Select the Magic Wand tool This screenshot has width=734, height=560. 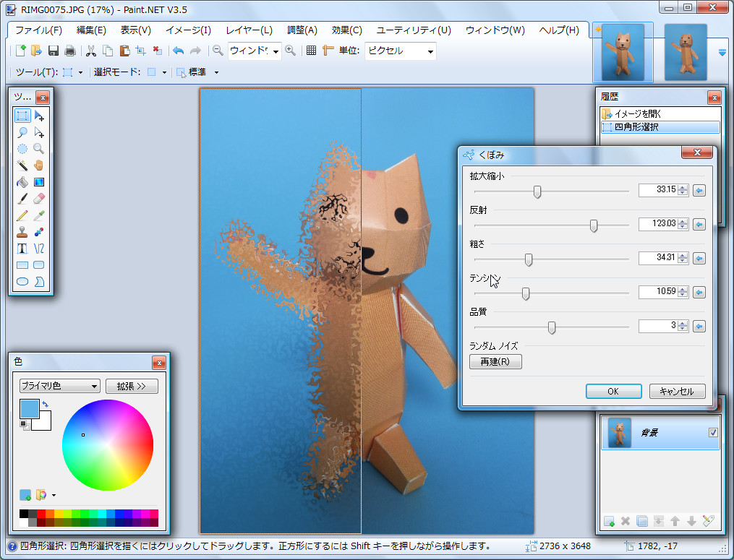[x=22, y=165]
